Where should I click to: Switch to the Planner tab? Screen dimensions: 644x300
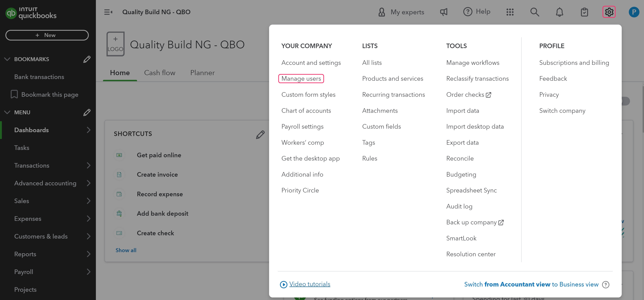(203, 73)
